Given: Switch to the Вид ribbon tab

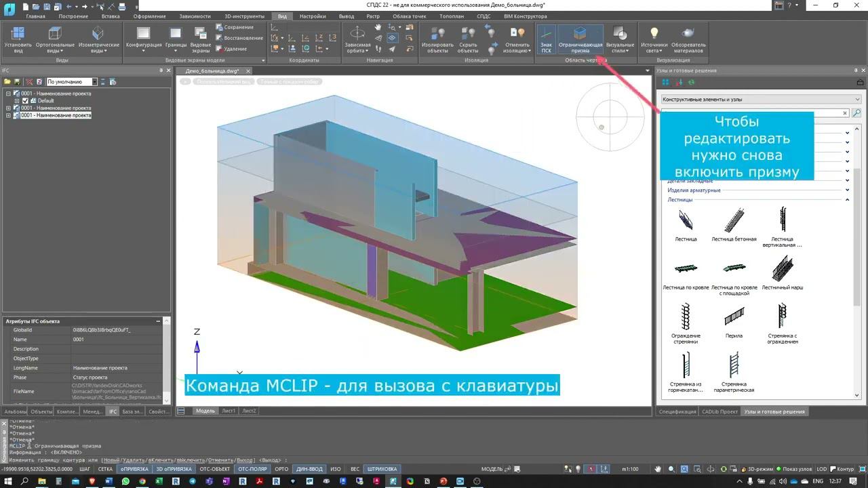Looking at the screenshot, I should point(281,16).
